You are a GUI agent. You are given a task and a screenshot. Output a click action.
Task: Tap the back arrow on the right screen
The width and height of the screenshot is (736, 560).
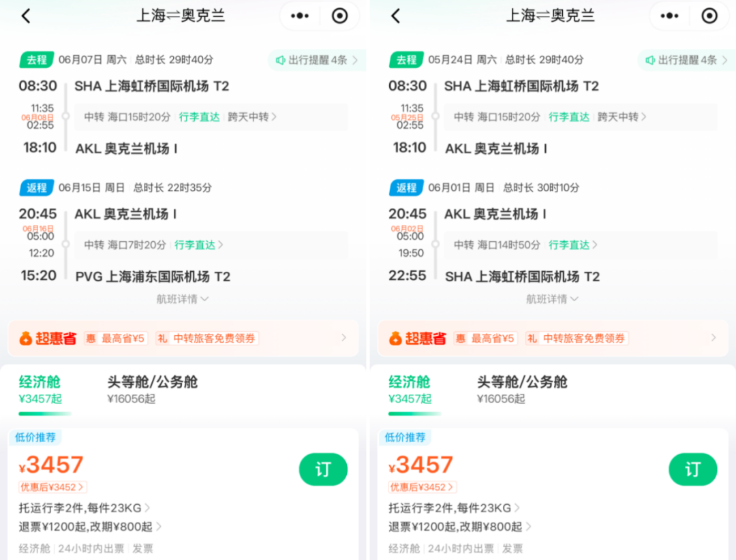(x=395, y=15)
